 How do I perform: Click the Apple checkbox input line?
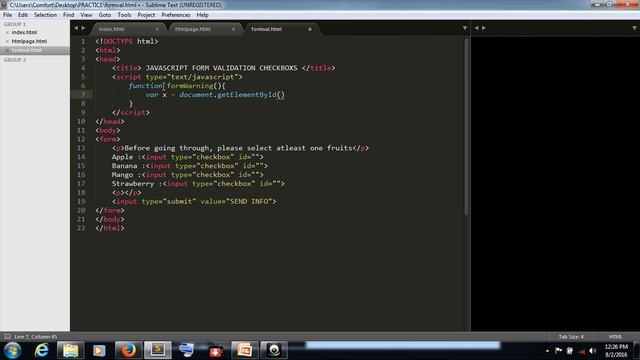(188, 157)
